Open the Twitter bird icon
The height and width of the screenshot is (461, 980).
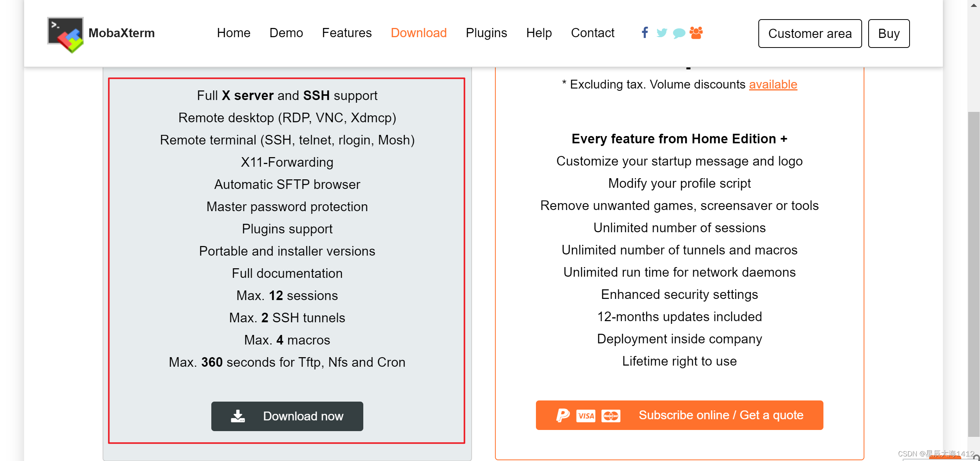tap(661, 33)
